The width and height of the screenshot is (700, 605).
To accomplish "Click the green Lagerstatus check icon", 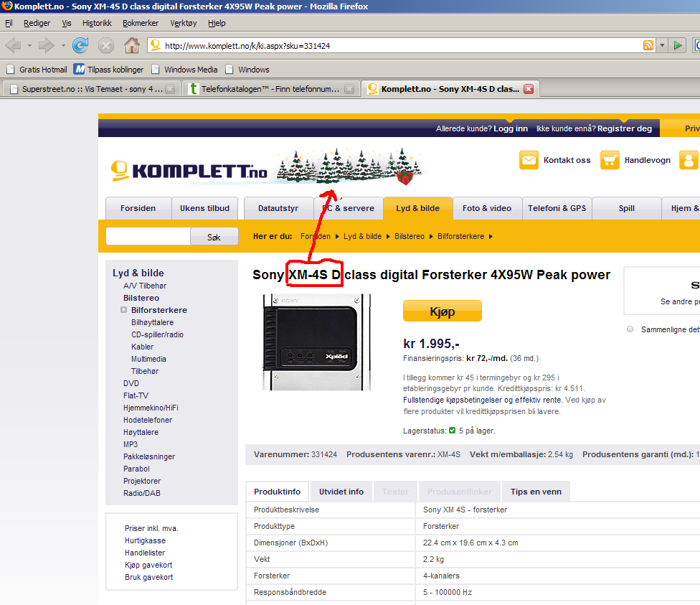I will pos(453,431).
